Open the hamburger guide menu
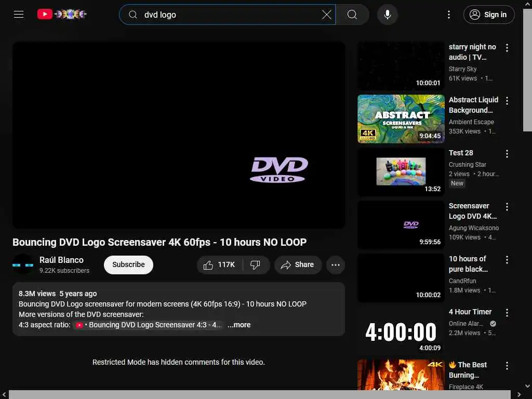The width and height of the screenshot is (532, 399). pos(19,14)
